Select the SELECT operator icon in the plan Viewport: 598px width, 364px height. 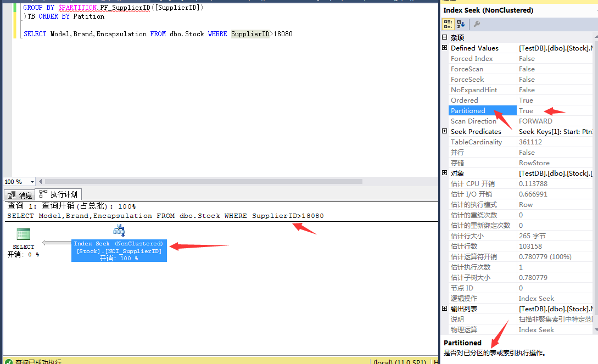pos(23,235)
